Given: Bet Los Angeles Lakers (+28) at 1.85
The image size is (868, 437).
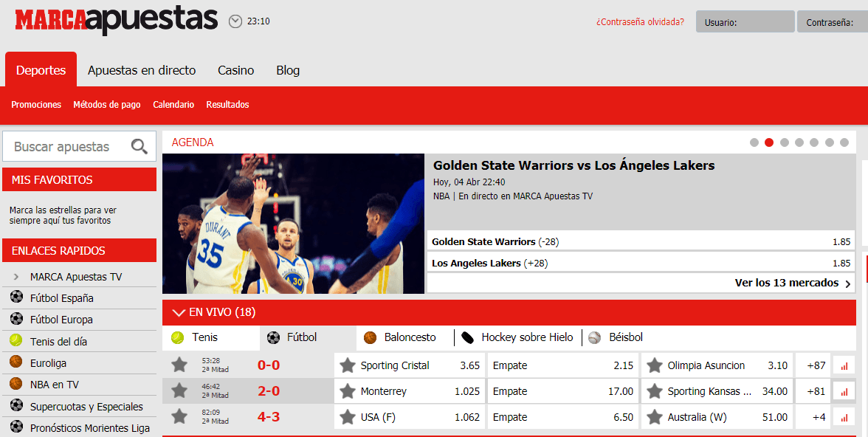Looking at the screenshot, I should click(641, 263).
